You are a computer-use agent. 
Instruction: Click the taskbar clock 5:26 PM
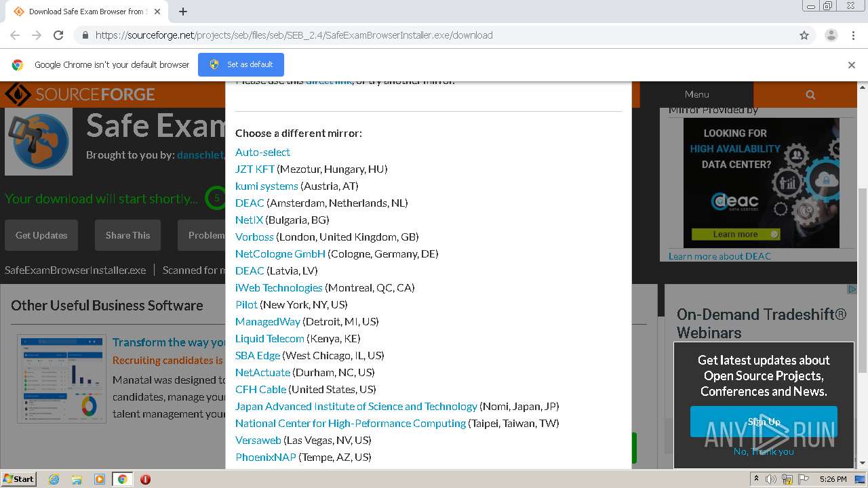pyautogui.click(x=833, y=479)
